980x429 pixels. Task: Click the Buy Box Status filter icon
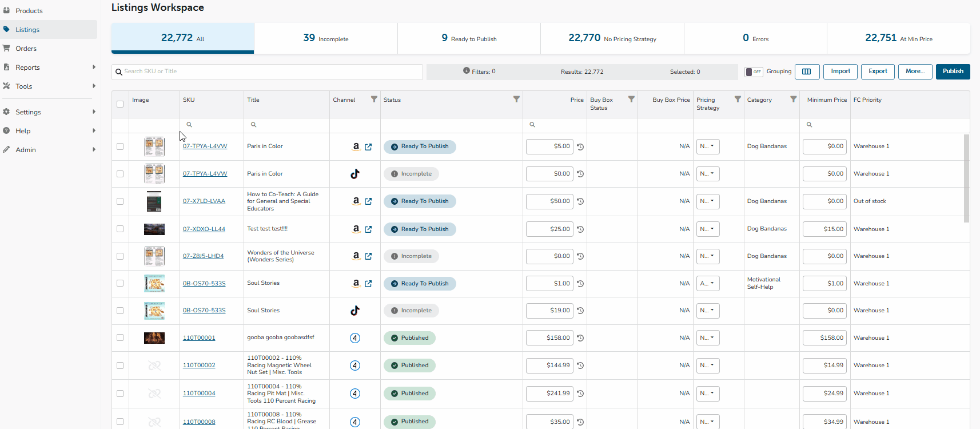pos(631,100)
